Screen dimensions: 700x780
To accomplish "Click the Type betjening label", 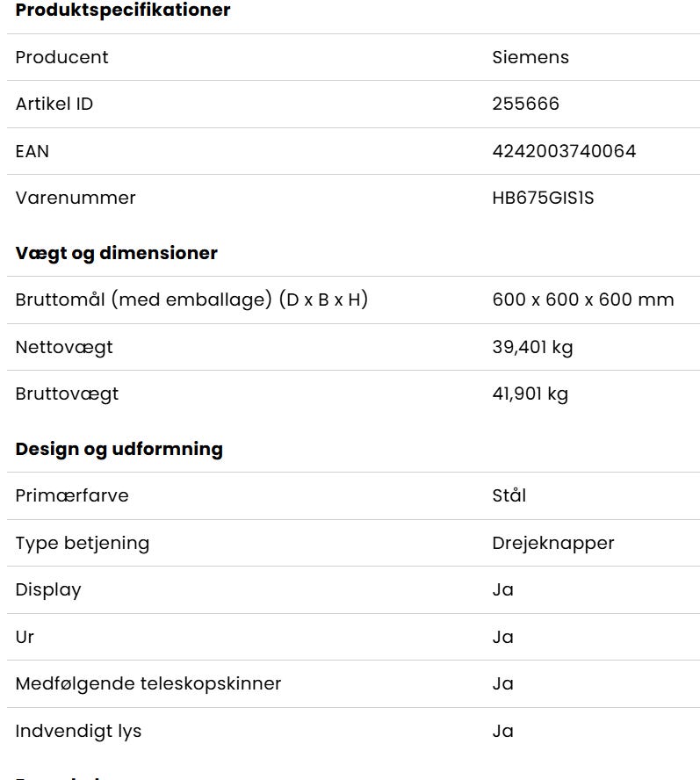I will [83, 543].
